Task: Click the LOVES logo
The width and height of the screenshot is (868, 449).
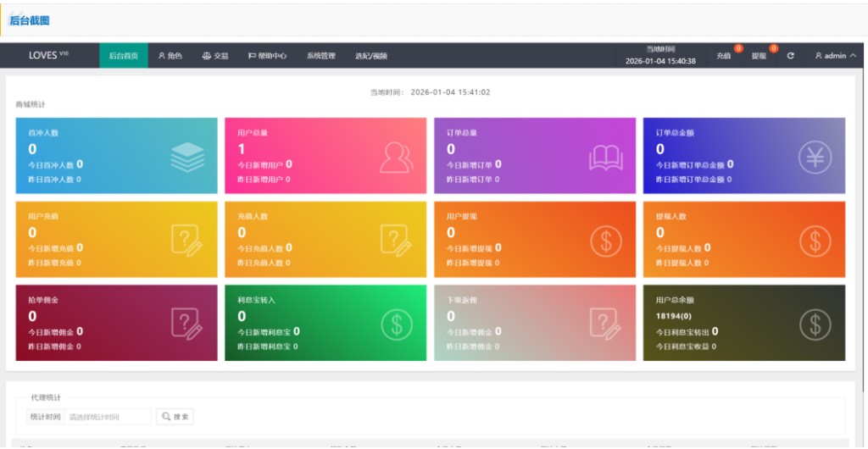Action: (x=48, y=55)
